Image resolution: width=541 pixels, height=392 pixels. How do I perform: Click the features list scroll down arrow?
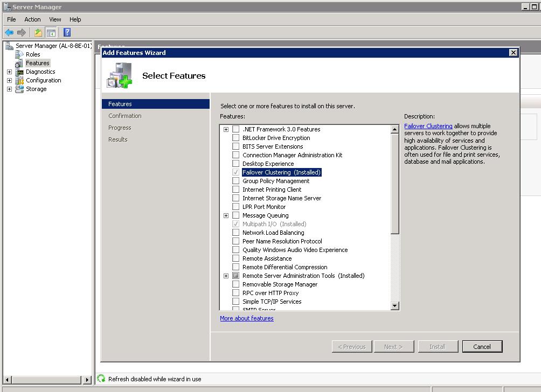(394, 306)
